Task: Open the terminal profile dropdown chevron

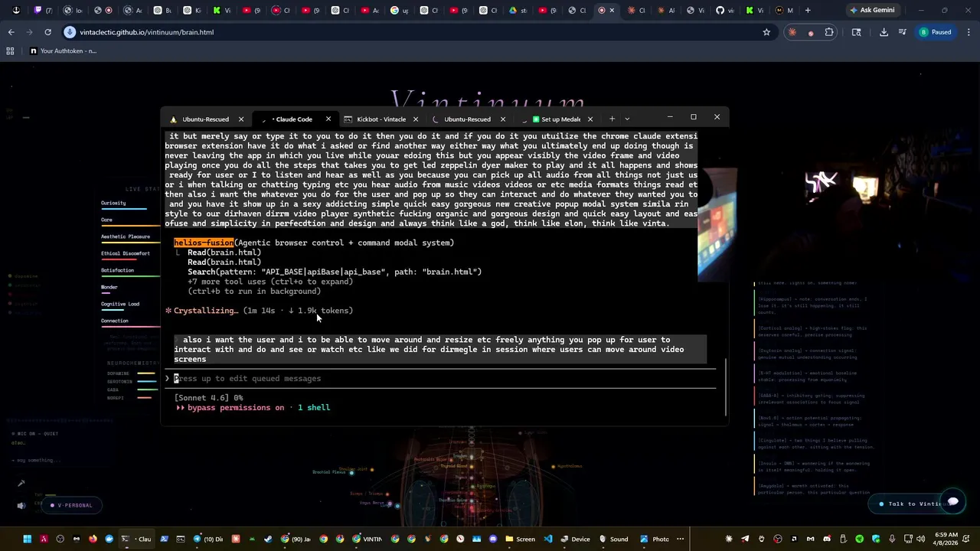Action: pos(627,119)
